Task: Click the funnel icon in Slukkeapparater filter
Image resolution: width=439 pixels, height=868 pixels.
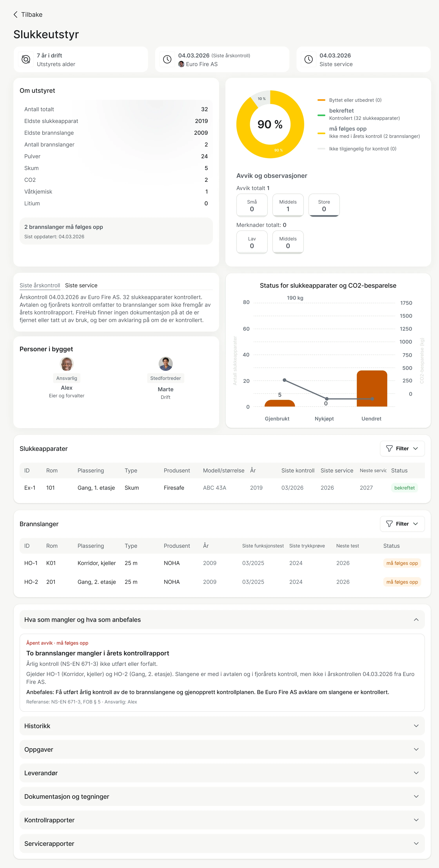Action: pos(389,449)
